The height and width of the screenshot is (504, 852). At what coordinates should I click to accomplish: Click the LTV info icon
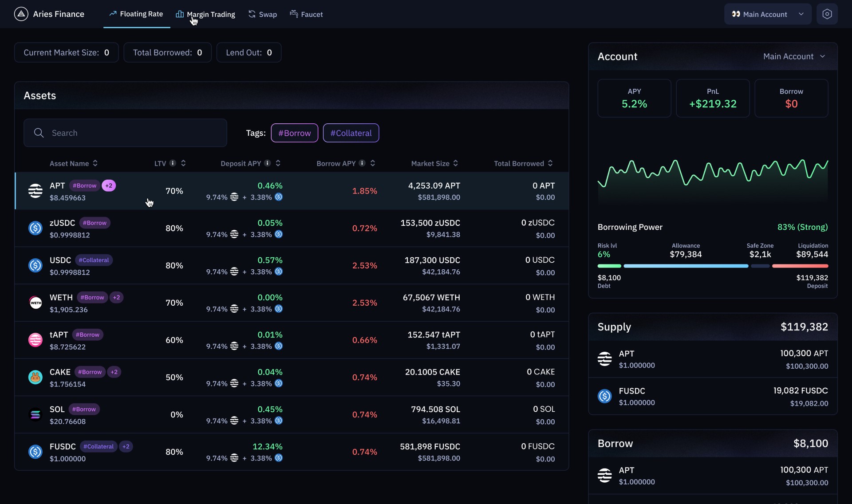click(173, 163)
